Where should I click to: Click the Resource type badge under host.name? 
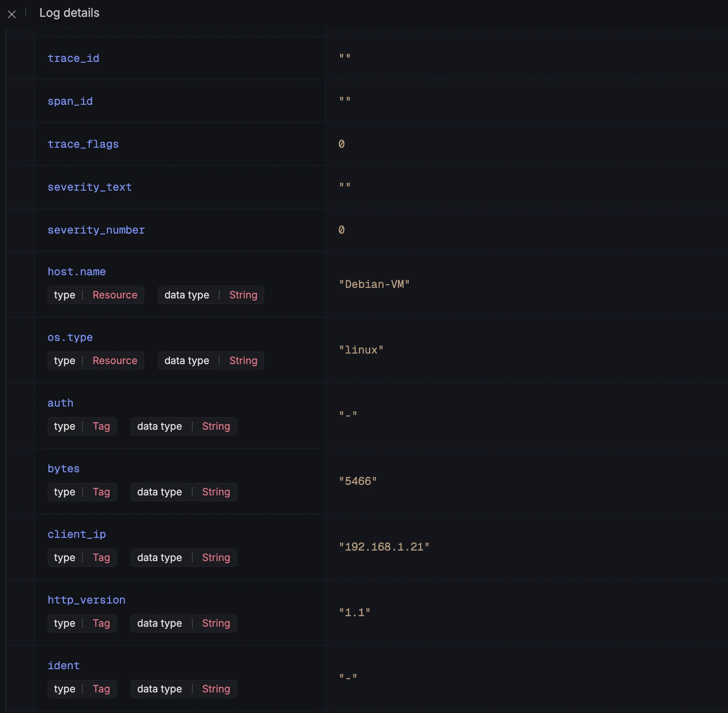pyautogui.click(x=96, y=295)
